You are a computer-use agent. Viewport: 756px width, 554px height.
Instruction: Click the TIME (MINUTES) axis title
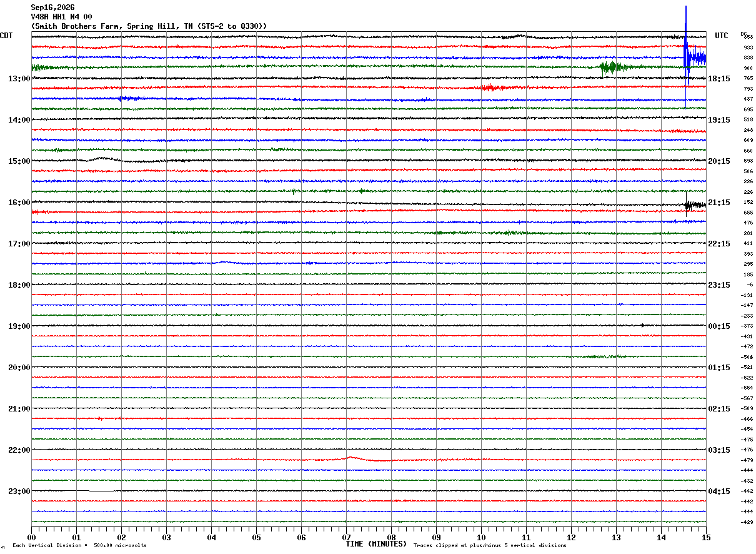[x=376, y=544]
